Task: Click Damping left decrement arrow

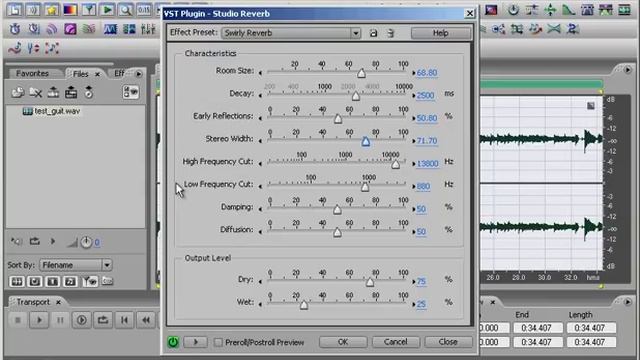Action: 260,209
